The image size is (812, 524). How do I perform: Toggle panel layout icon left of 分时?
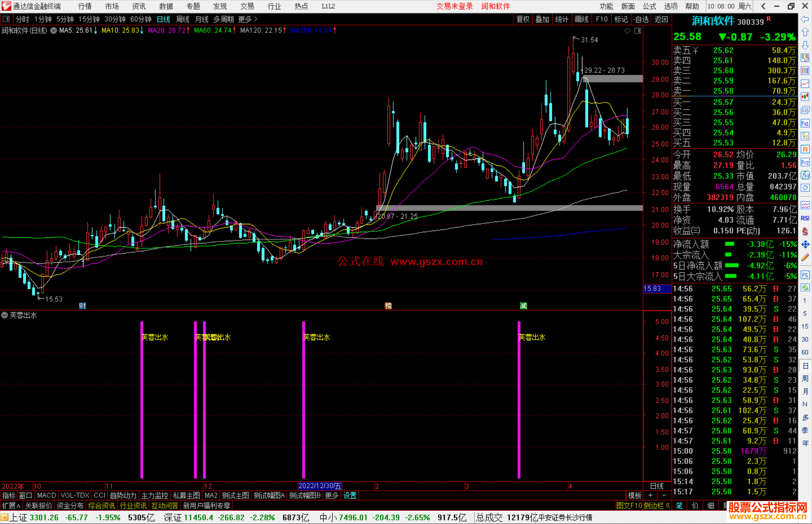[x=6, y=19]
